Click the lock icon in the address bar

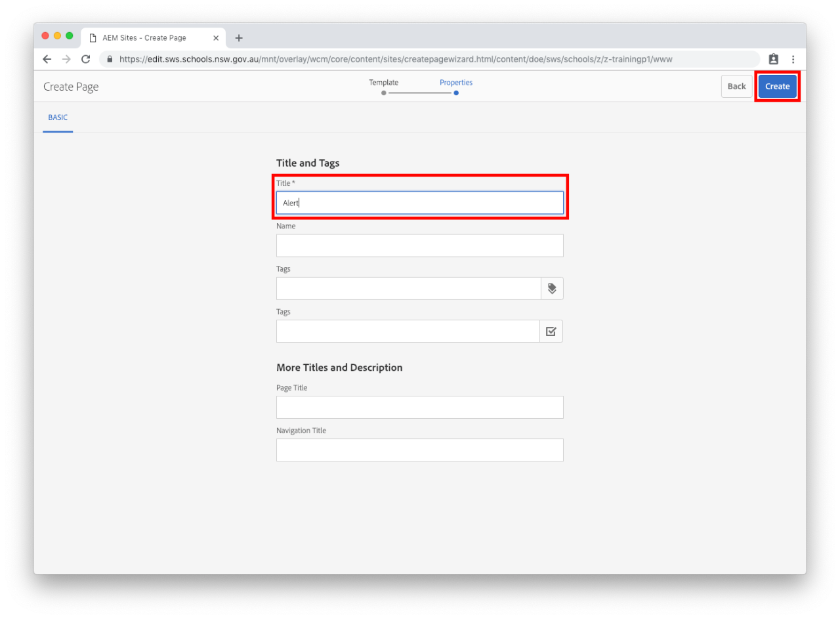[110, 59]
